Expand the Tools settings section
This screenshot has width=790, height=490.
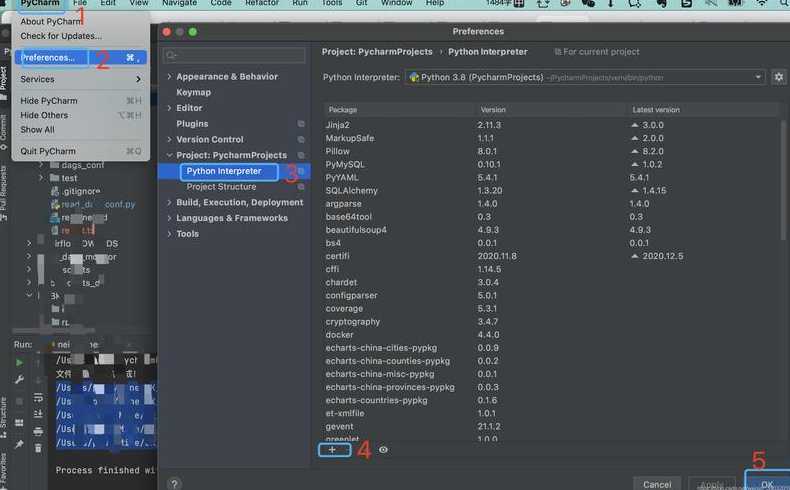coord(169,234)
